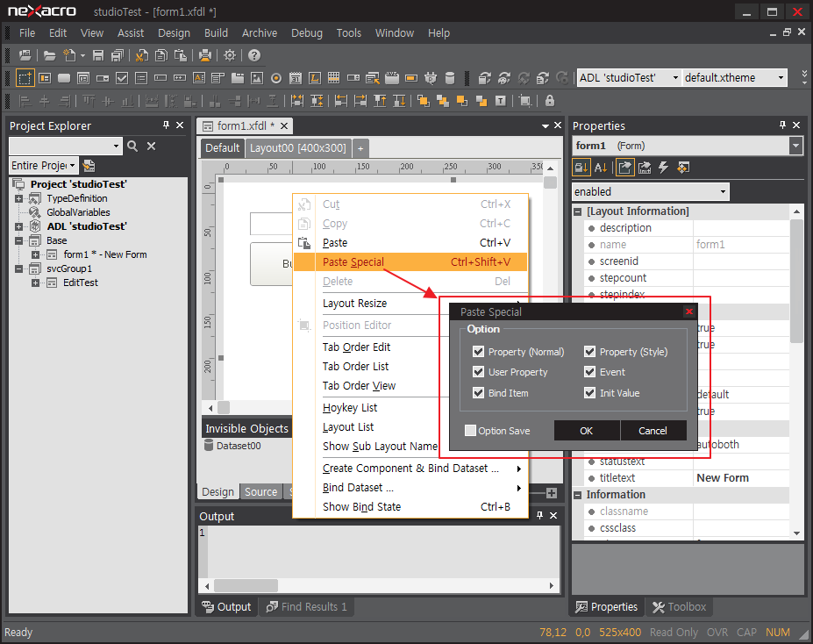
Task: Click the lightning bolt Event icon in Properties
Action: click(x=663, y=168)
